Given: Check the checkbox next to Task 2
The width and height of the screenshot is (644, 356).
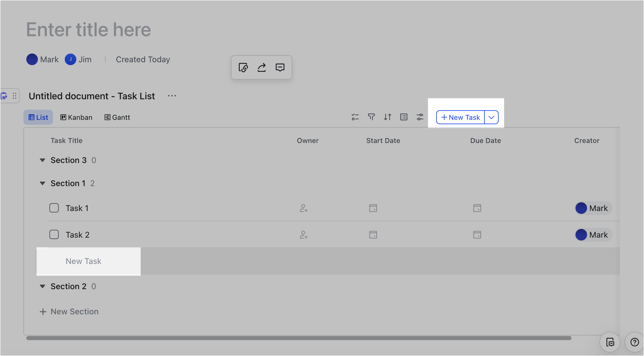Looking at the screenshot, I should 54,234.
